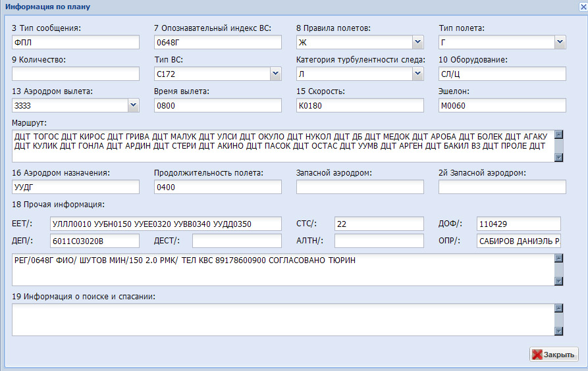
Task: Open the Правила полетов dropdown
Action: tap(417, 43)
